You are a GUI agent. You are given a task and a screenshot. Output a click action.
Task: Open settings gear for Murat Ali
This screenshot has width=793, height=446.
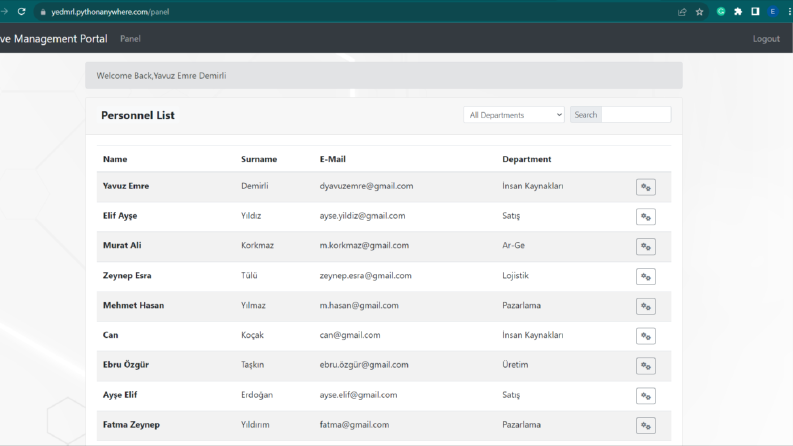click(646, 247)
